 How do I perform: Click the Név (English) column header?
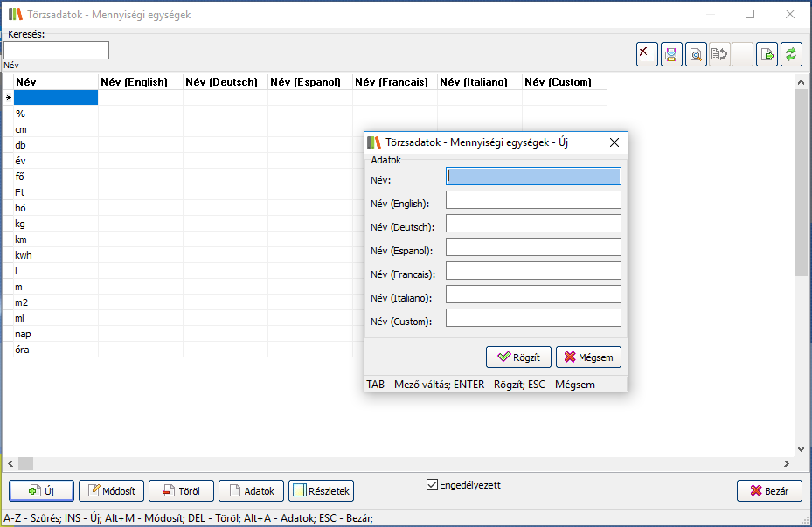click(x=140, y=82)
